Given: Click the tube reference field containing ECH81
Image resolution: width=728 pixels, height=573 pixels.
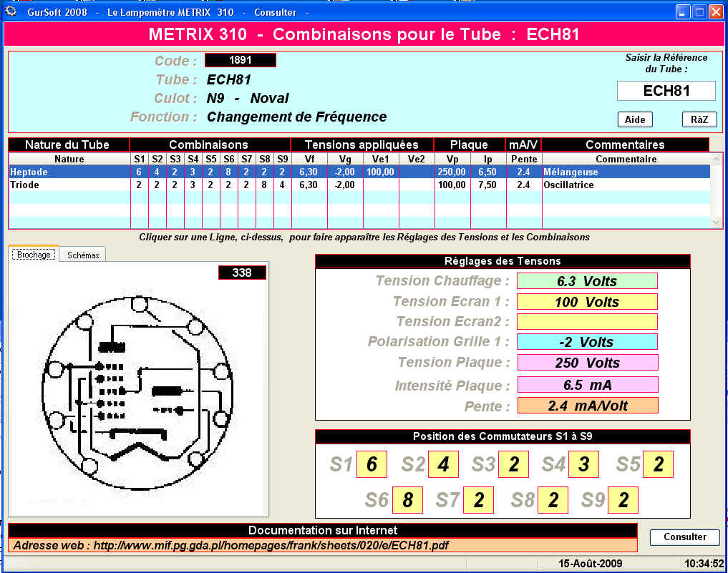Looking at the screenshot, I should tap(666, 90).
